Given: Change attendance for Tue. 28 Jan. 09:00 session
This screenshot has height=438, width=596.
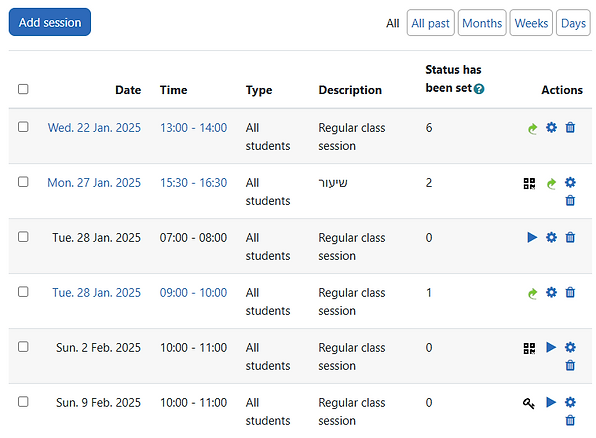Looking at the screenshot, I should [533, 294].
